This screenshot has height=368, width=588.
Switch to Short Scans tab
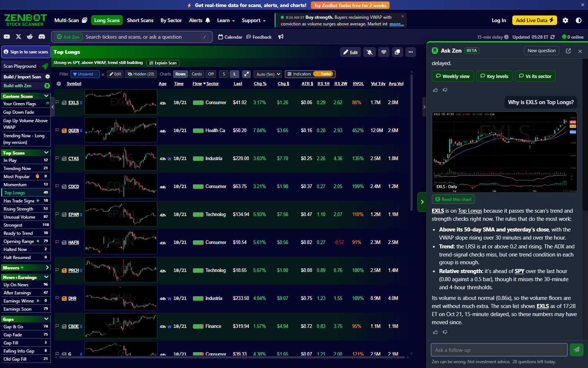click(x=140, y=21)
